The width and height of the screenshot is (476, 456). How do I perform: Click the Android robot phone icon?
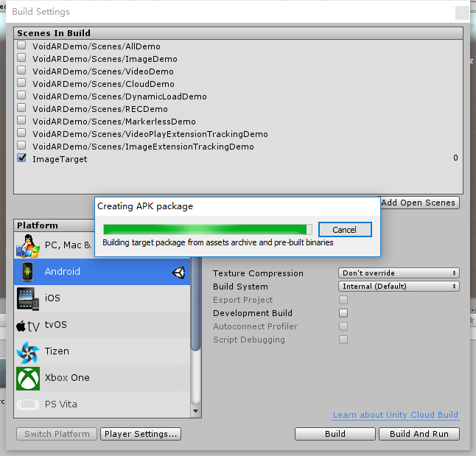[27, 272]
